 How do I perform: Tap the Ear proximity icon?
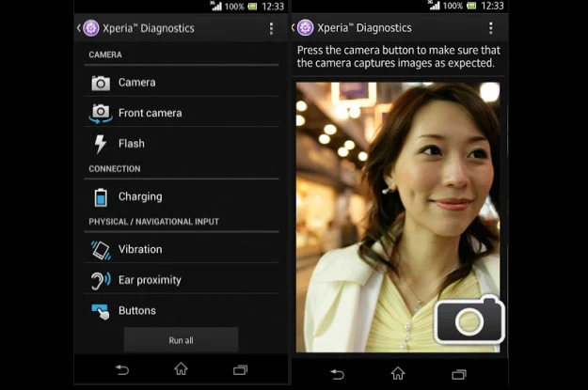coord(101,281)
